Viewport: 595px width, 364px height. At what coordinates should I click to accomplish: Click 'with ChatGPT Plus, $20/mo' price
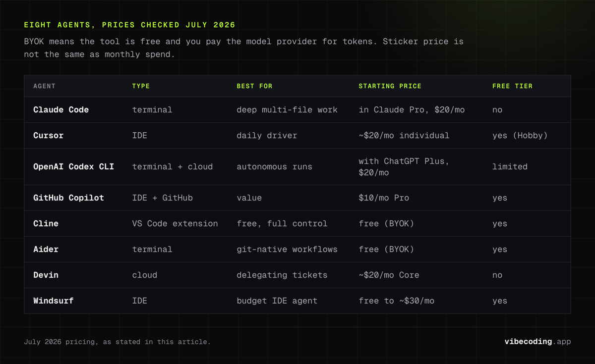click(404, 167)
